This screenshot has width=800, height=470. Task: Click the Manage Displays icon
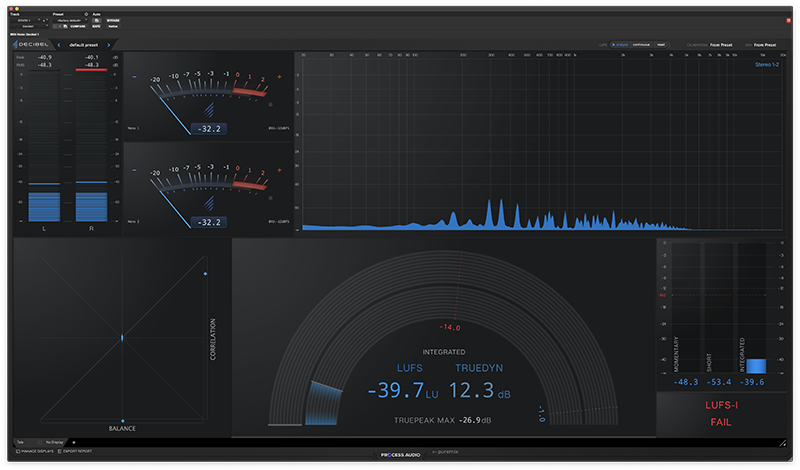click(19, 452)
